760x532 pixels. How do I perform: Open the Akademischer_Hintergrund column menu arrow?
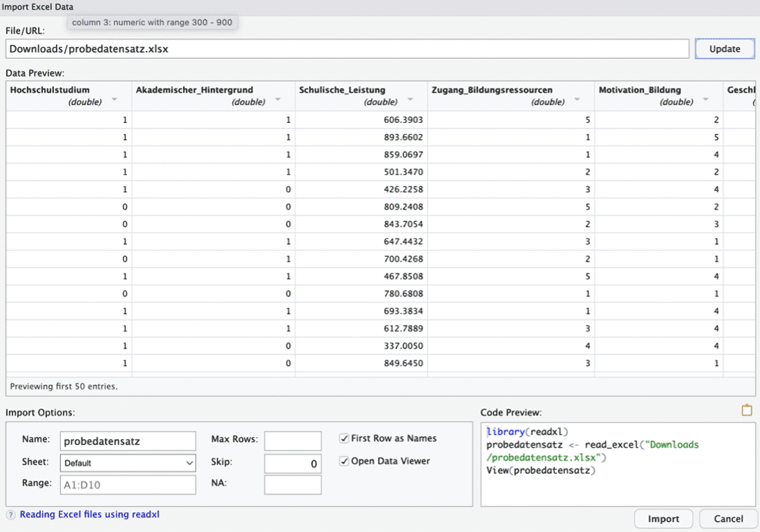[278, 100]
